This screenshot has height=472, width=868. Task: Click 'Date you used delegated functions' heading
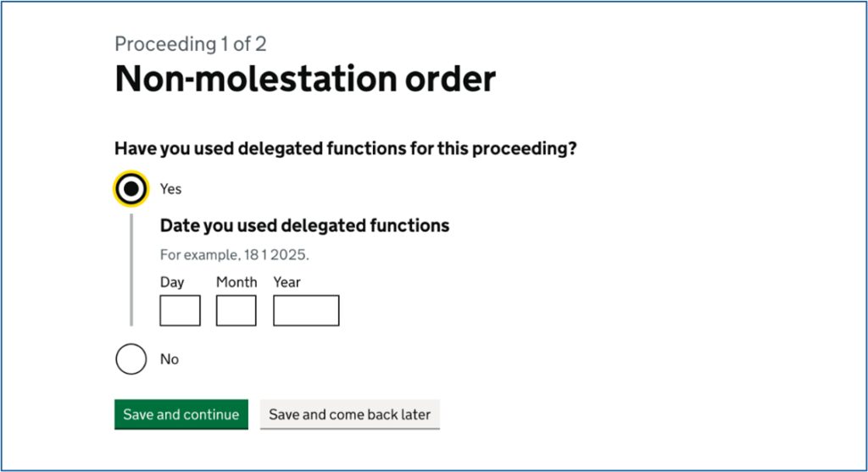point(304,225)
